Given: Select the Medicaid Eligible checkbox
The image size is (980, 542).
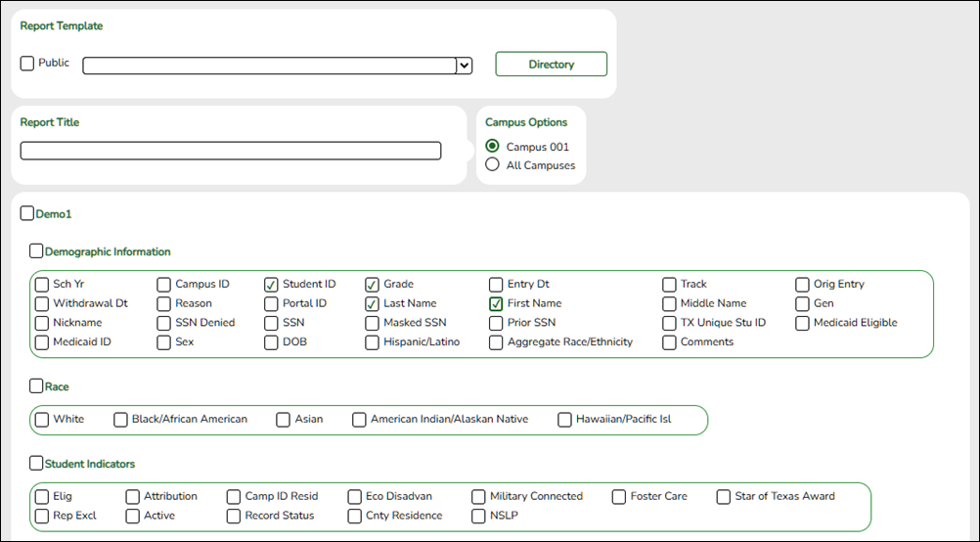Looking at the screenshot, I should point(803,323).
